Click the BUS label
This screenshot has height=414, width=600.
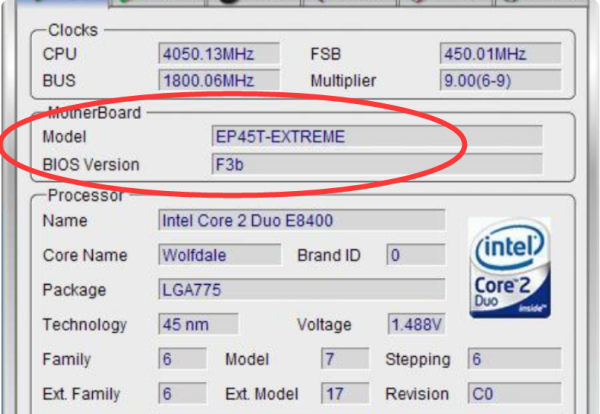pyautogui.click(x=59, y=80)
